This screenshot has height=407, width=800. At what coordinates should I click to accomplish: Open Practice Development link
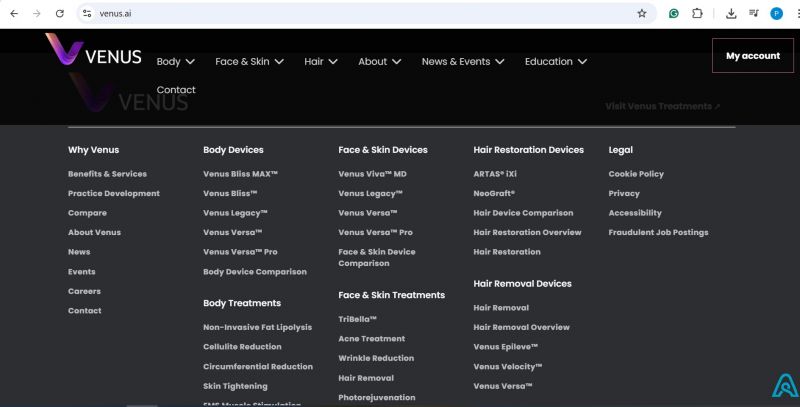pos(114,193)
